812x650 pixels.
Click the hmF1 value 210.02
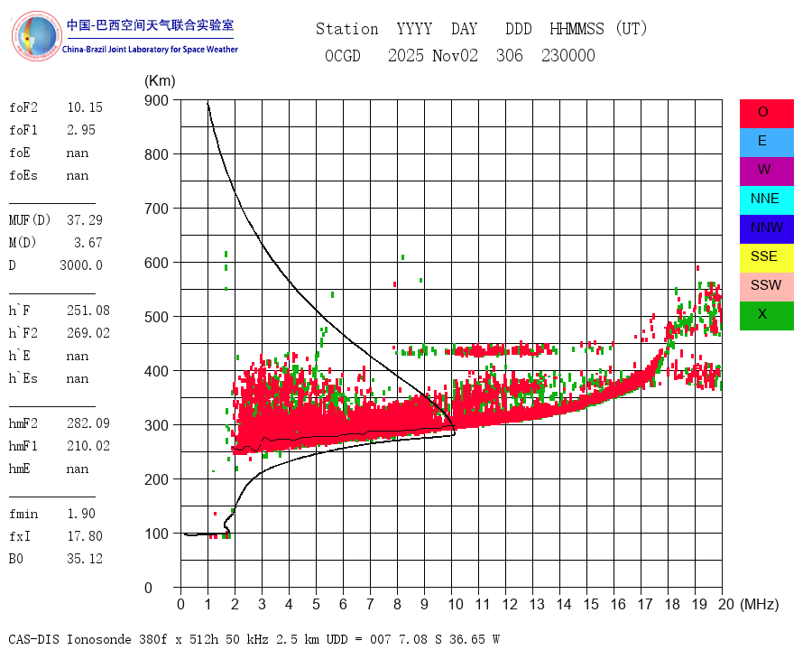coord(88,446)
